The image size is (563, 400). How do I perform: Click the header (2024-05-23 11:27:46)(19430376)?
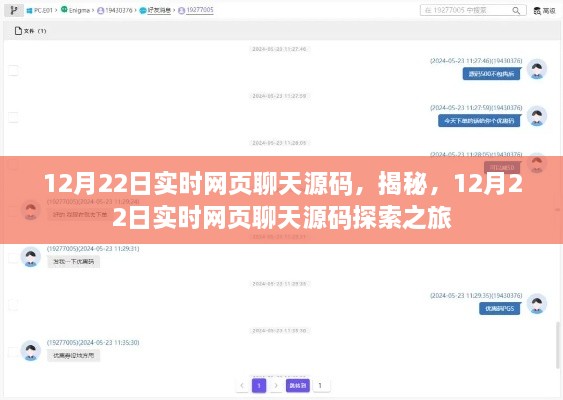[x=476, y=61]
